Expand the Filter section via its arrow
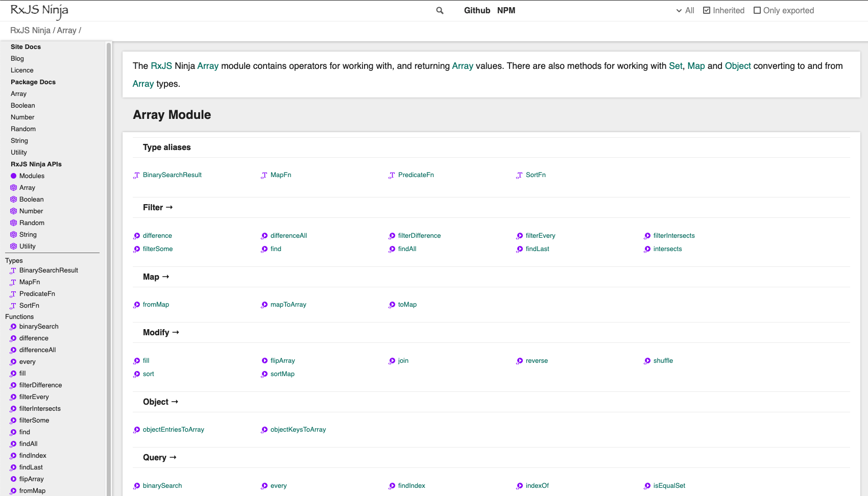 coord(170,207)
